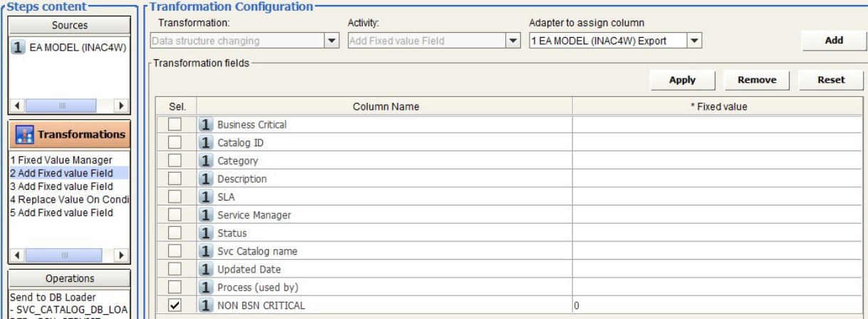Screen dimensions: 868x319
Task: Click the icon next to Catalog ID
Action: point(207,143)
